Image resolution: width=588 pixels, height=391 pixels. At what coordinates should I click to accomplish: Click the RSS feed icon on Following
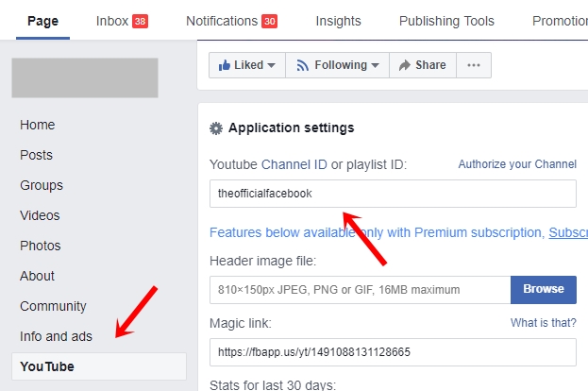(x=303, y=65)
